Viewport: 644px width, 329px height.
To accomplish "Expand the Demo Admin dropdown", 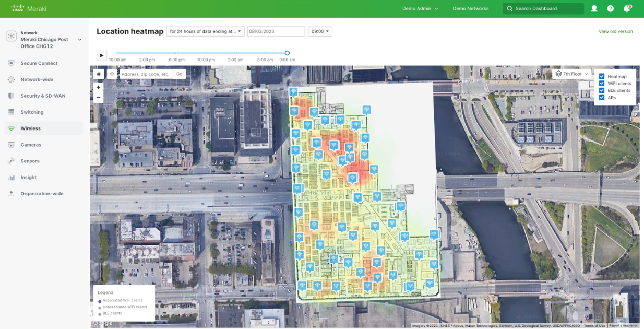I will click(420, 8).
